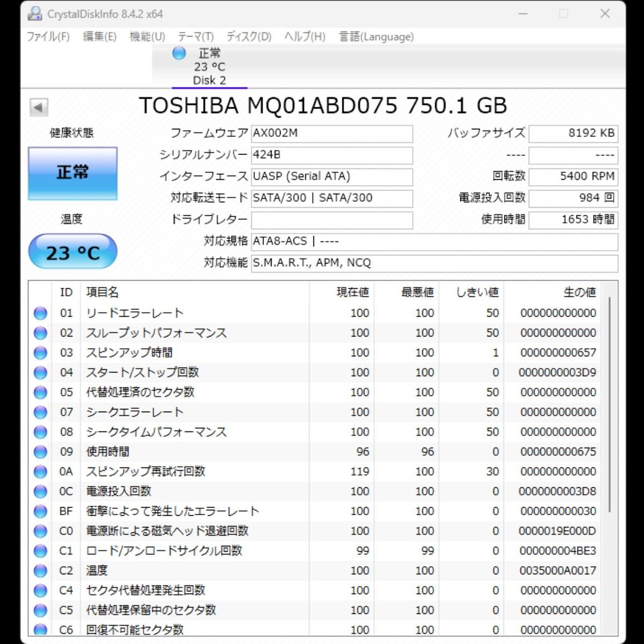Open the テーマ(T) menu
The width and height of the screenshot is (644, 644).
point(195,36)
